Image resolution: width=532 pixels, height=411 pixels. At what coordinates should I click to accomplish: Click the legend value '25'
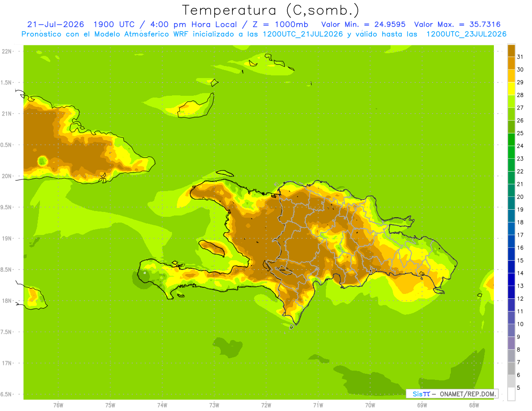[520, 133]
